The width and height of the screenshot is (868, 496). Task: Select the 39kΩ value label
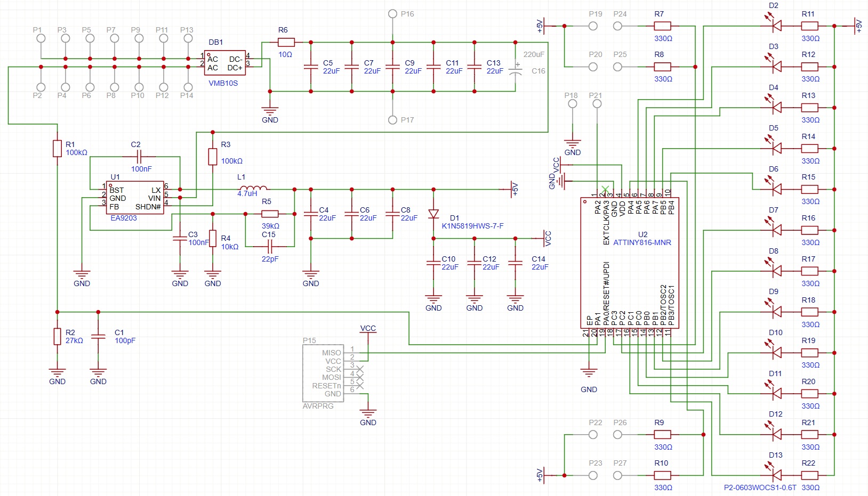[270, 226]
